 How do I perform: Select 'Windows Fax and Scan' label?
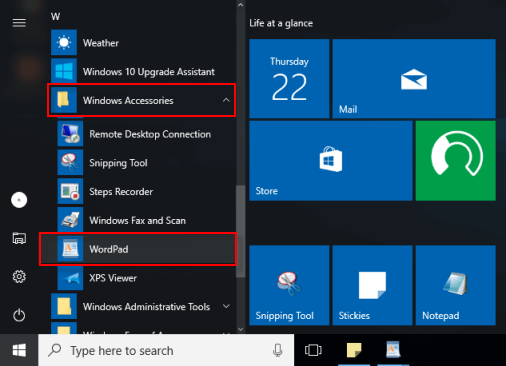point(137,220)
